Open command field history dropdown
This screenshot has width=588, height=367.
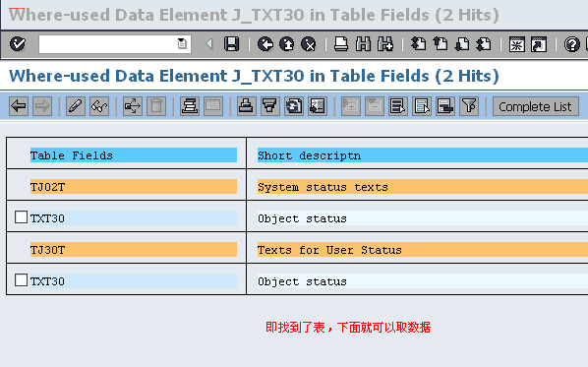pos(182,44)
